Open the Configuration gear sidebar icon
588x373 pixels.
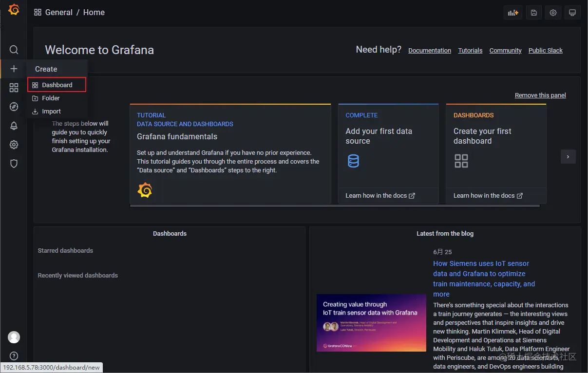coord(14,145)
